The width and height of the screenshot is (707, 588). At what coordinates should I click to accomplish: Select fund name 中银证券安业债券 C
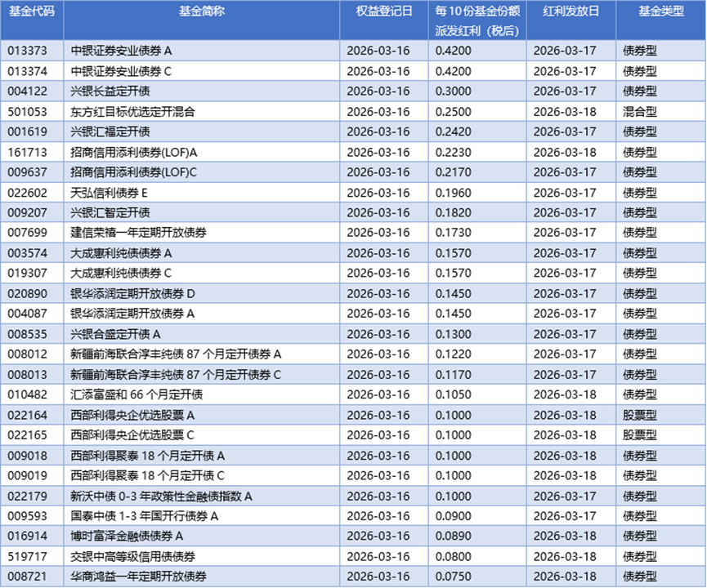(x=121, y=71)
